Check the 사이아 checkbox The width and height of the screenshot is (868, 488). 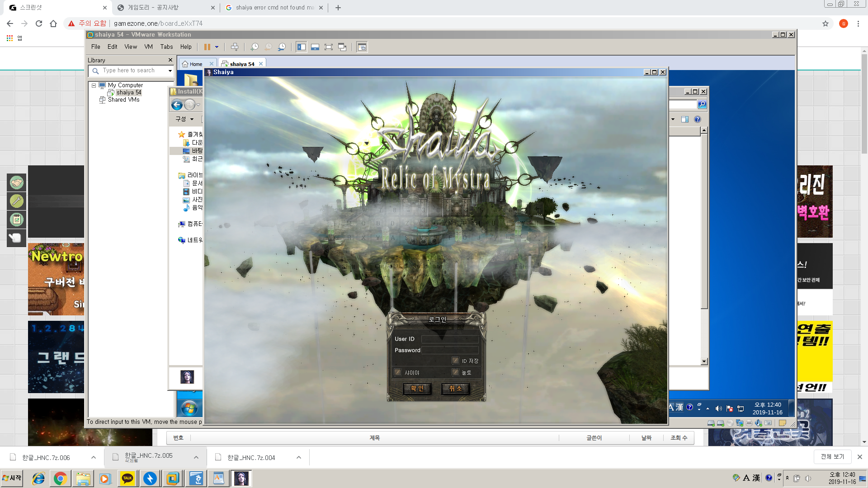pos(397,372)
